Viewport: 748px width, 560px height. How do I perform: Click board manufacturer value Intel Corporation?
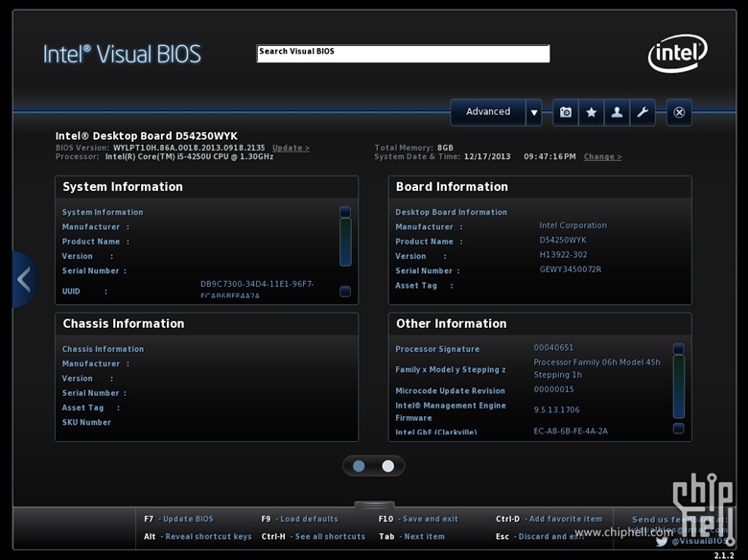pyautogui.click(x=573, y=225)
